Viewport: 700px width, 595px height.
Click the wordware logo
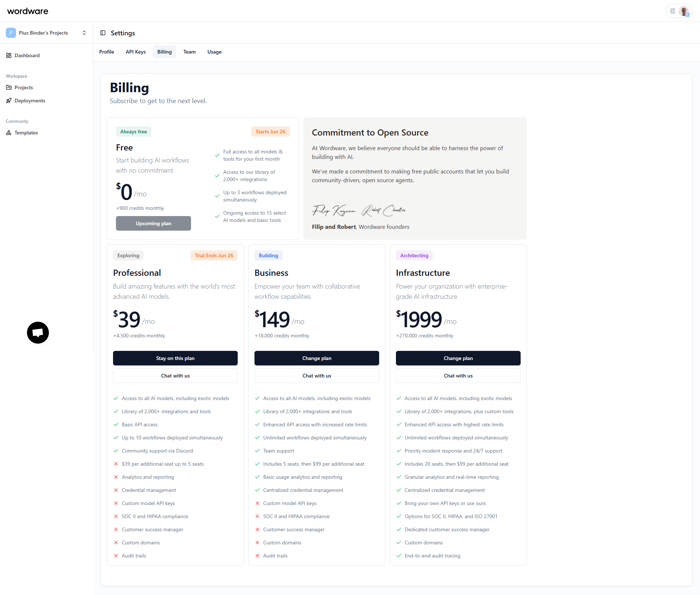(28, 11)
